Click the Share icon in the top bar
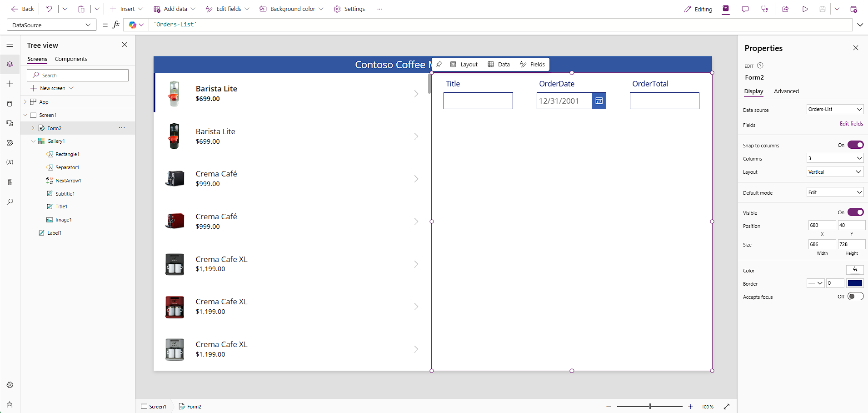Screen dimensions: 868x413 785,9
